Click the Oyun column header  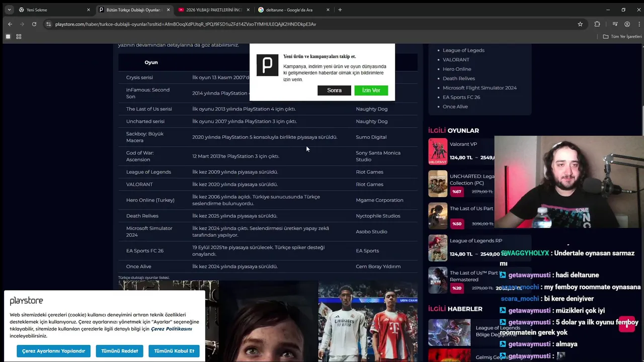(x=151, y=62)
